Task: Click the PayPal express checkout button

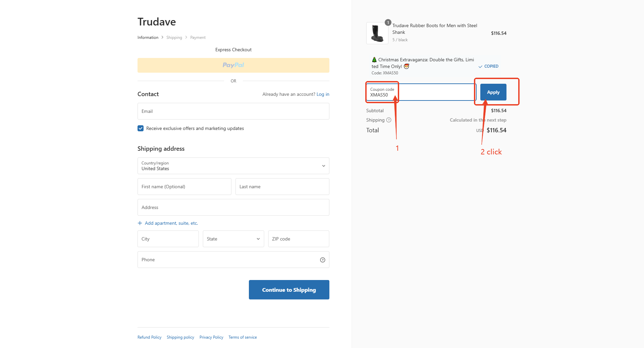Action: [x=233, y=65]
